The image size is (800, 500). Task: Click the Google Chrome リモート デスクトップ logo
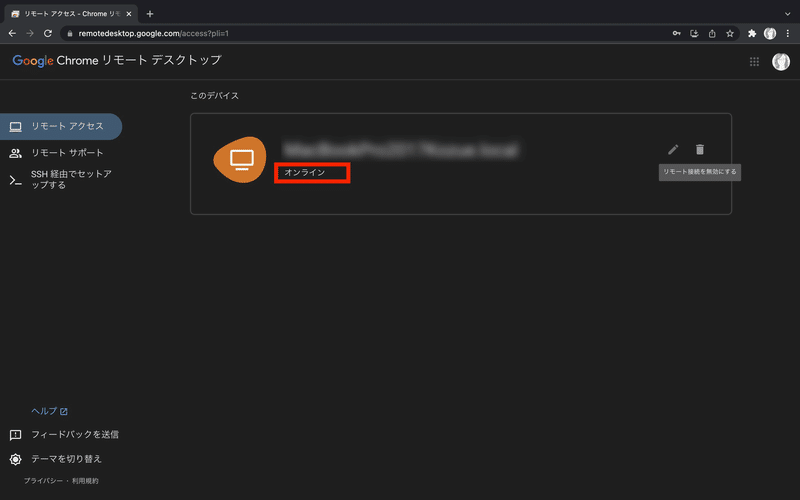pyautogui.click(x=117, y=61)
